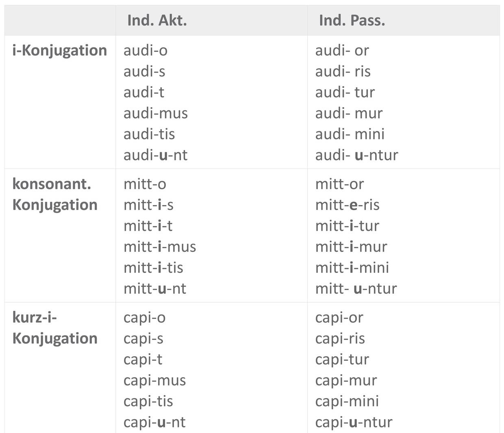Click the word 'mitt-i-mus'
This screenshot has width=504, height=433.
160,247
